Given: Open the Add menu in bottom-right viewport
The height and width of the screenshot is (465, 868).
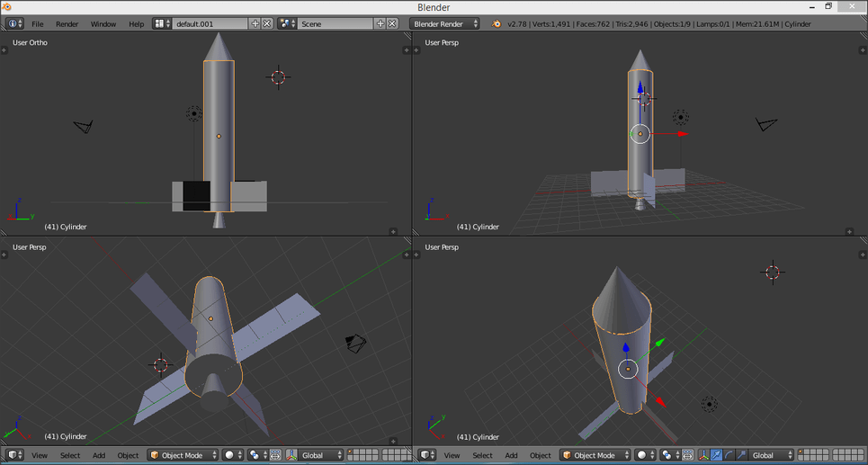Looking at the screenshot, I should click(511, 455).
